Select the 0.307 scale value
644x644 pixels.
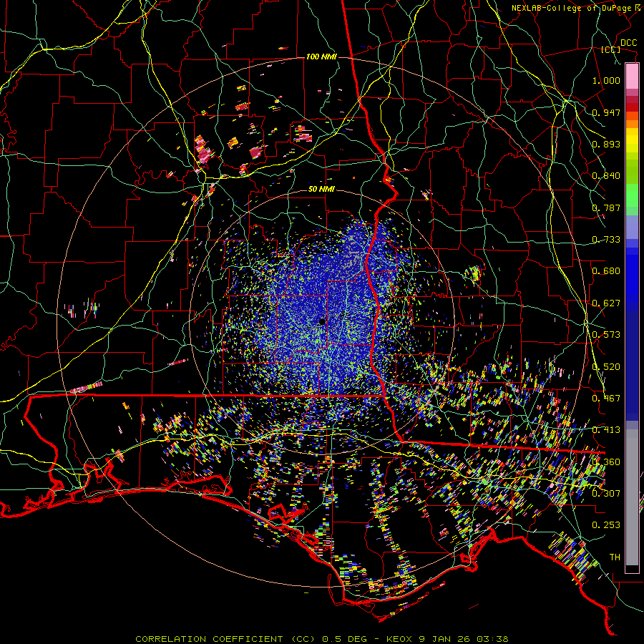coord(606,494)
